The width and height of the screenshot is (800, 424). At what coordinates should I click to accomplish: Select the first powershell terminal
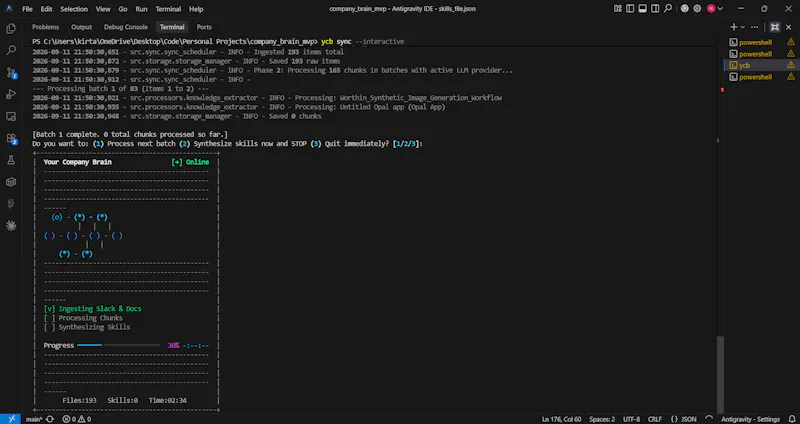[755, 42]
